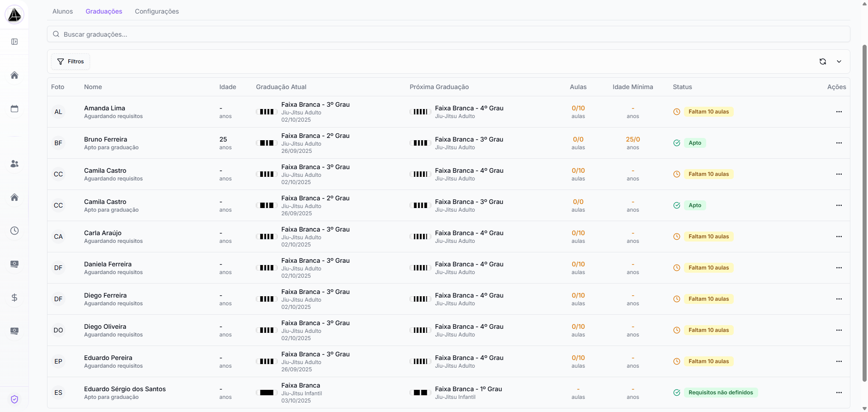This screenshot has height=412, width=868.
Task: Open the Filtros button
Action: click(71, 62)
